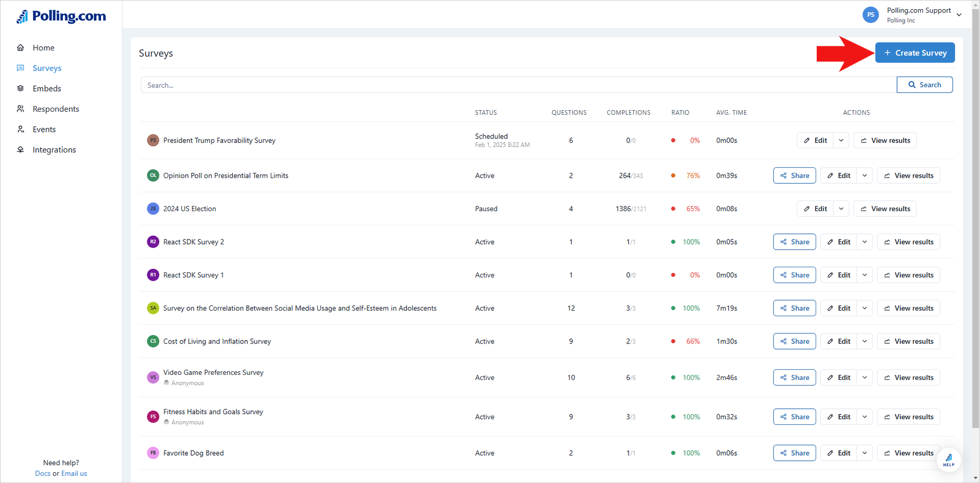Expand Edit dropdown for 2024 US Election
This screenshot has height=483, width=980.
[x=841, y=209]
